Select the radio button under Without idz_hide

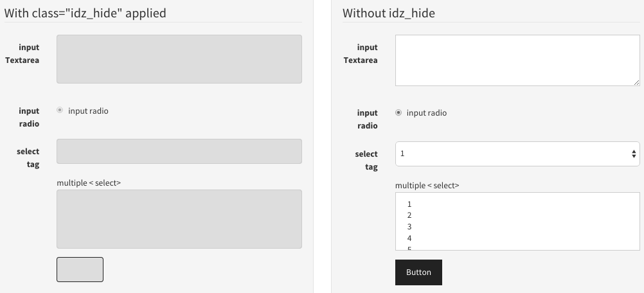point(398,113)
